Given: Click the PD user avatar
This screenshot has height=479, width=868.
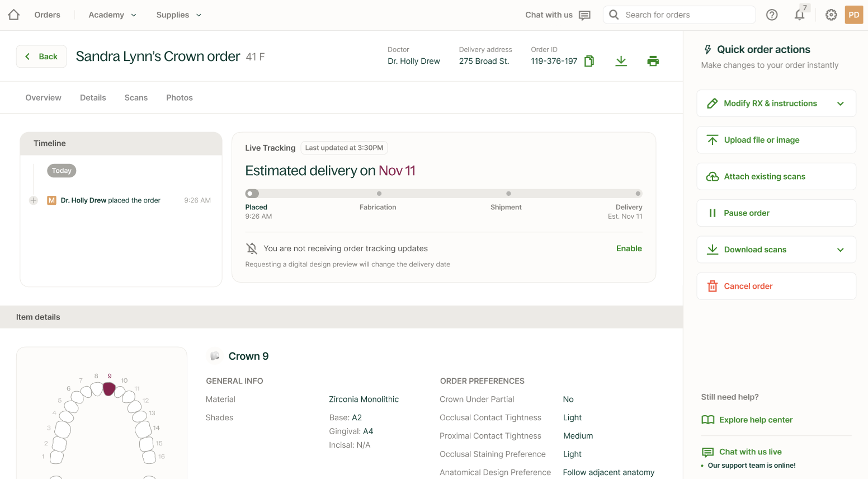Looking at the screenshot, I should (853, 15).
